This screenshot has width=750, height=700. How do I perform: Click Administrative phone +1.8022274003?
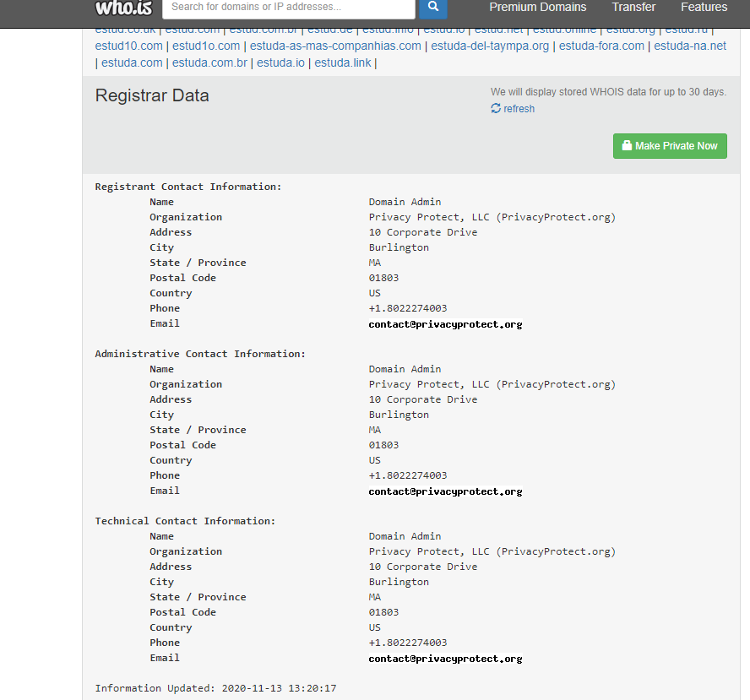408,475
